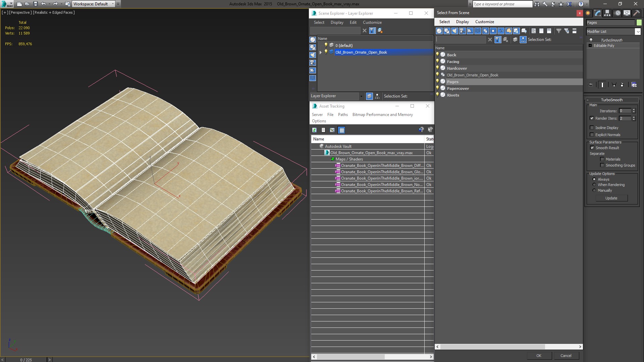Click Asset Tracking table view icon
Screen dimensions: 644x362
pos(341,130)
